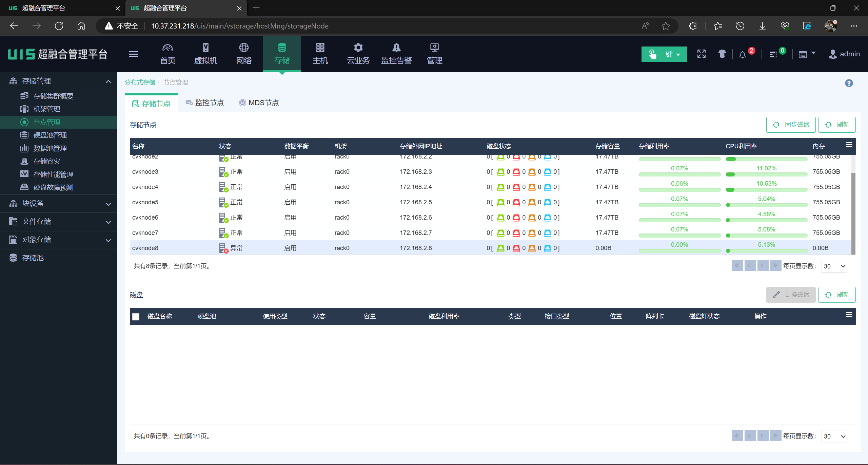Select the 节点管理 sidebar radio item

point(46,122)
